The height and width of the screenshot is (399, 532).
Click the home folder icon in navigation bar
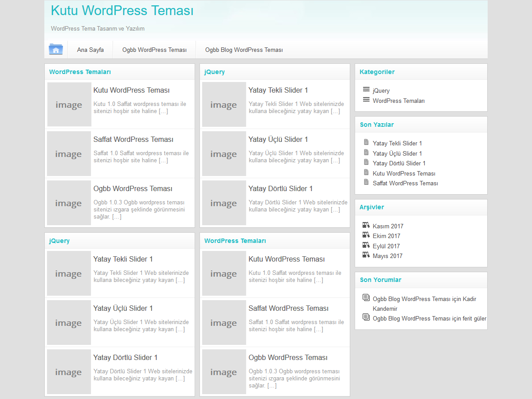click(x=56, y=49)
